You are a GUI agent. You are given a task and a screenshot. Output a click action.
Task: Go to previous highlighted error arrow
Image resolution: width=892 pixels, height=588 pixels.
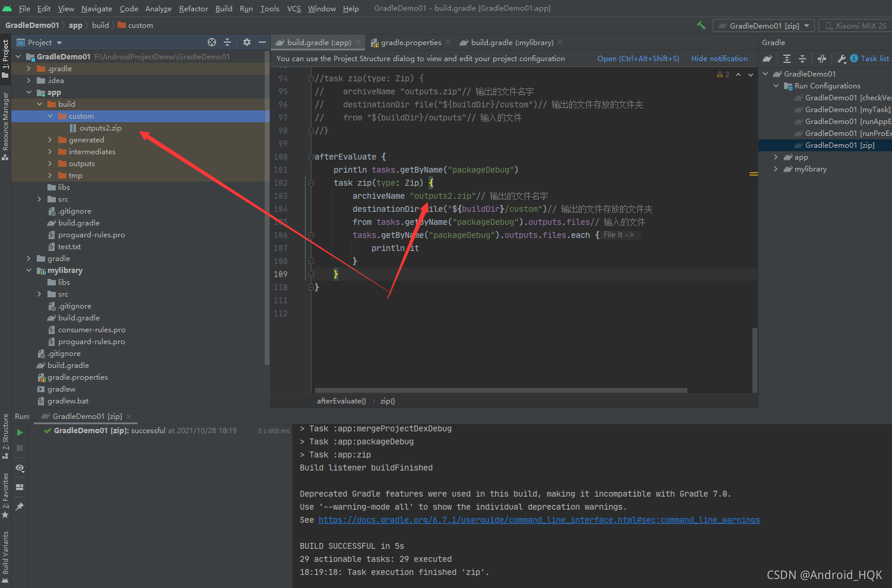click(x=738, y=75)
